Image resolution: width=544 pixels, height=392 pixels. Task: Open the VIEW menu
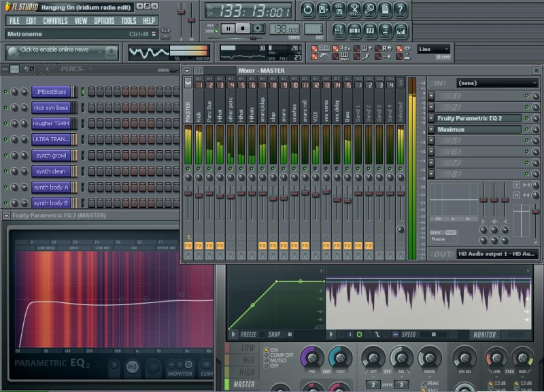click(81, 21)
